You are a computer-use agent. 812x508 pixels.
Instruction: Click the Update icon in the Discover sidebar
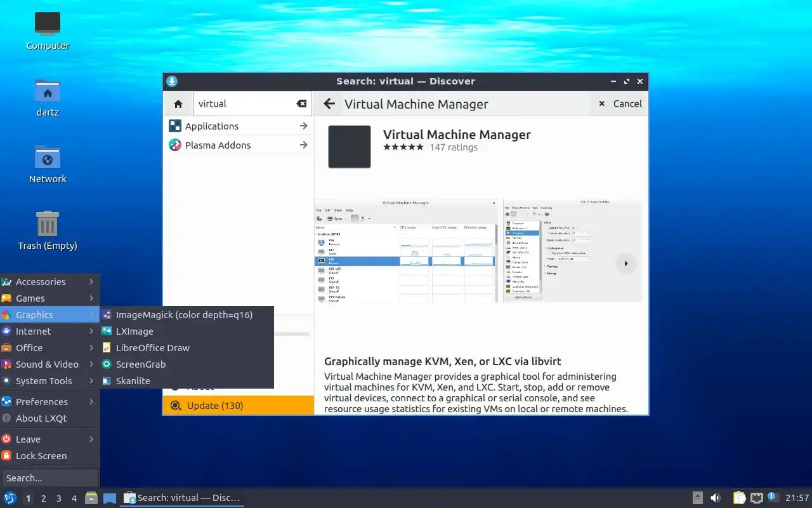coord(176,405)
